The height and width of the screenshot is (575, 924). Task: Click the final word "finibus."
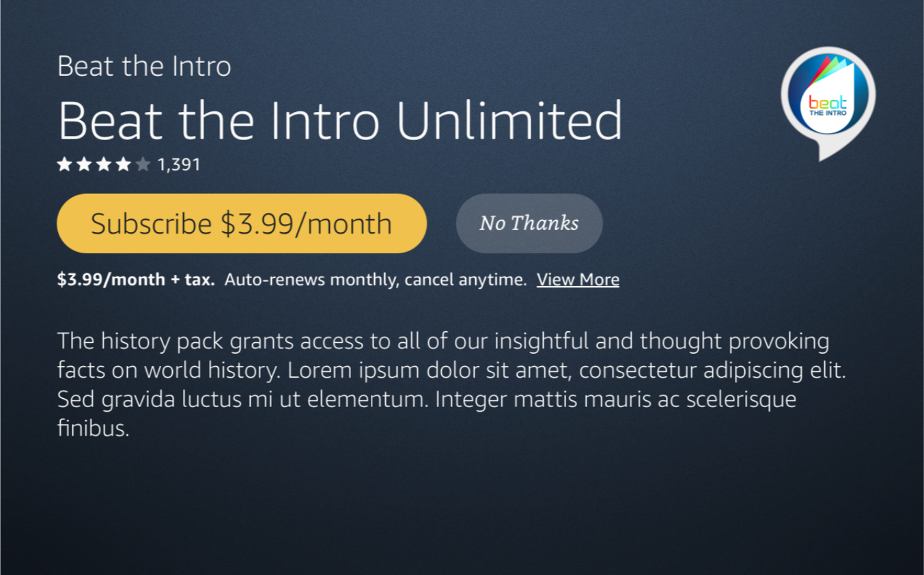[94, 429]
